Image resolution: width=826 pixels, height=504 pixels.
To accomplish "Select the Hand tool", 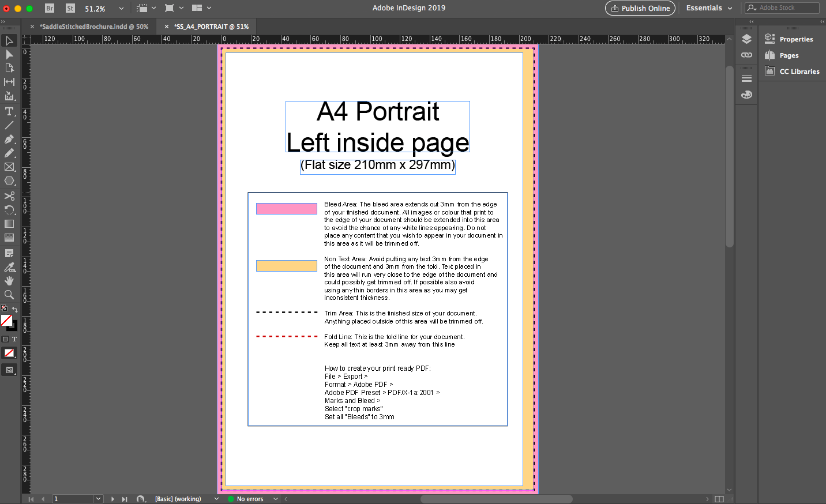I will coord(9,281).
